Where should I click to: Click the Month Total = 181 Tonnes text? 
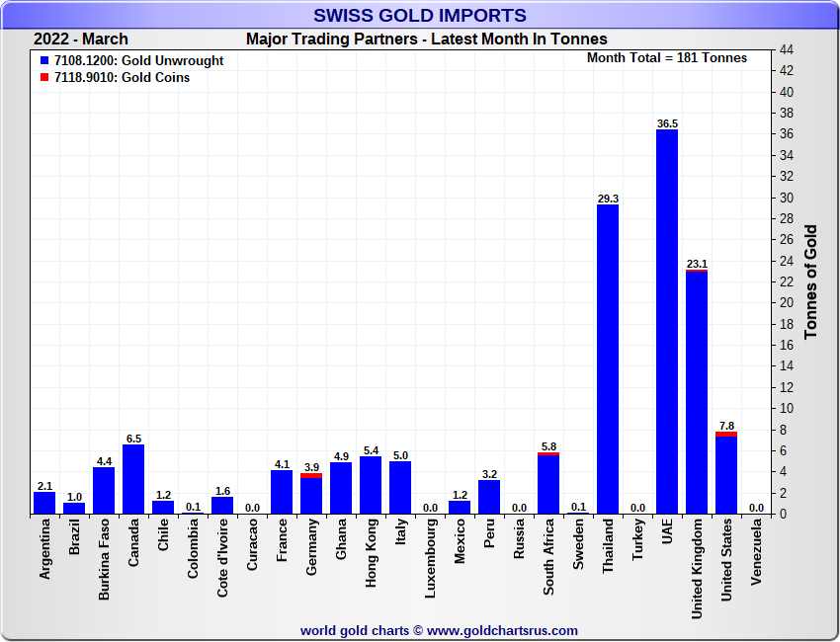pyautogui.click(x=667, y=58)
